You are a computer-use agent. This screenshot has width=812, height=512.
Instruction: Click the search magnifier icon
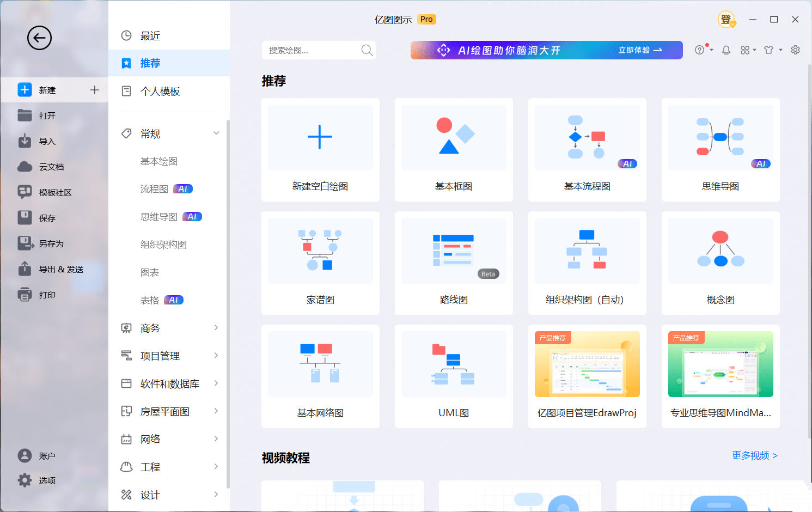point(367,50)
